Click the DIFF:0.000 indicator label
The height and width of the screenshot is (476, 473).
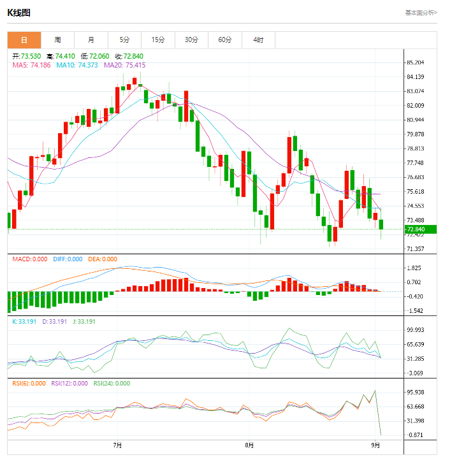click(68, 259)
